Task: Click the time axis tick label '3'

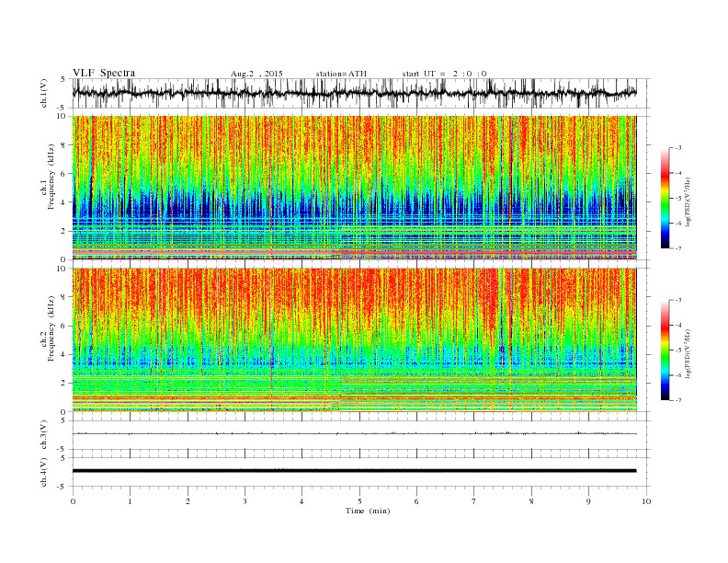Action: coord(245,501)
